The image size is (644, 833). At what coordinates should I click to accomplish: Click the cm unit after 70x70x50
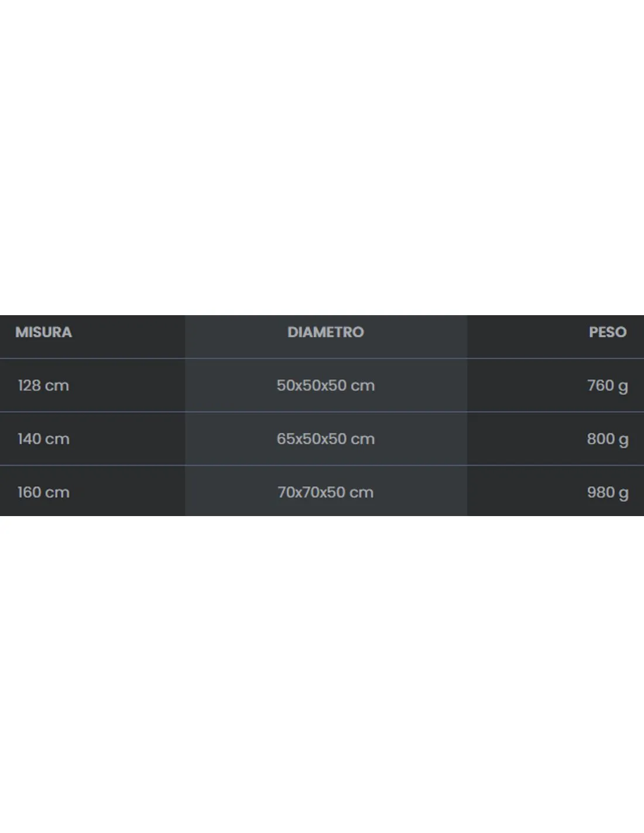(361, 493)
